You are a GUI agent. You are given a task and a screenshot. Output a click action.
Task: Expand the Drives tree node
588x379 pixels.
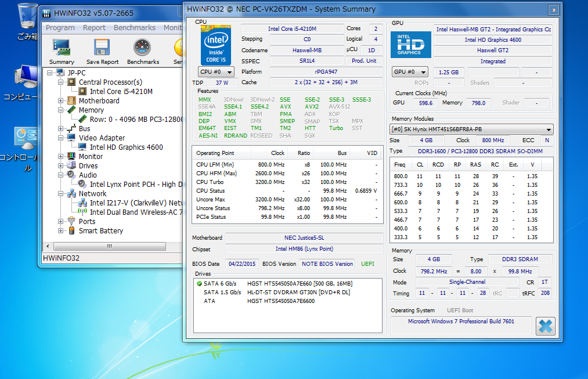pos(62,166)
